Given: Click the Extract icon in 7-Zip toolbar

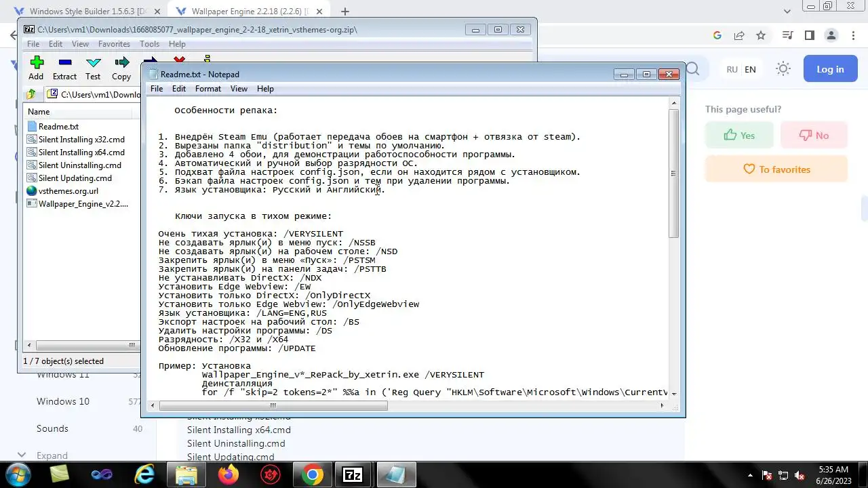Looking at the screenshot, I should coord(64,62).
